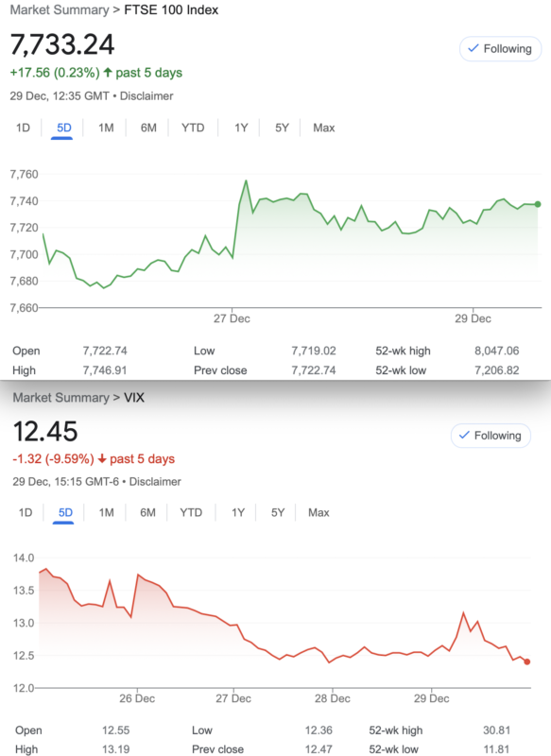Click the -1.32 (-9.59%) change text
The height and width of the screenshot is (756, 551).
click(53, 458)
